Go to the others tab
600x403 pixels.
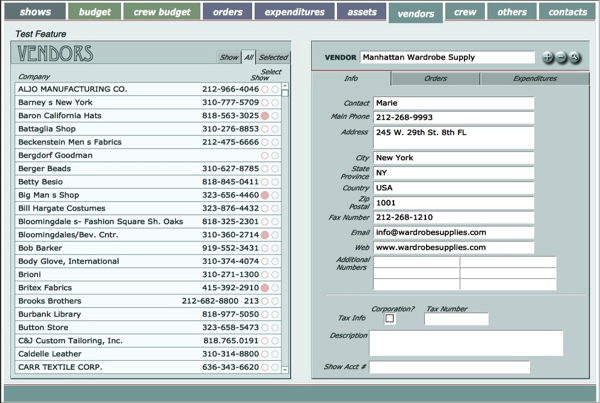(x=512, y=11)
